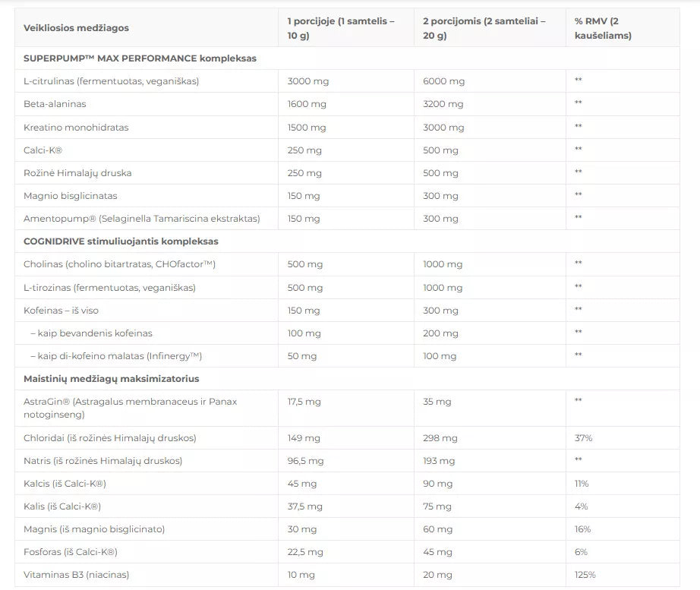Click the Amentopump Selaginella Tamariscina ingredient
This screenshot has width=700, height=590.
coord(142,219)
